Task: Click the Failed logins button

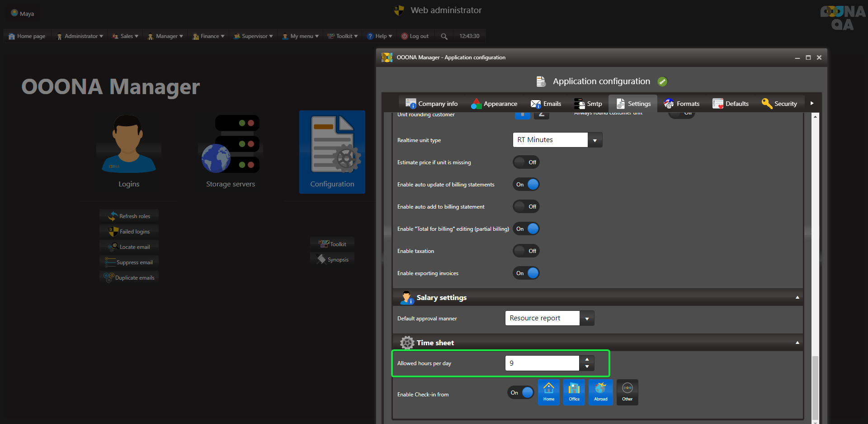Action: 129,232
